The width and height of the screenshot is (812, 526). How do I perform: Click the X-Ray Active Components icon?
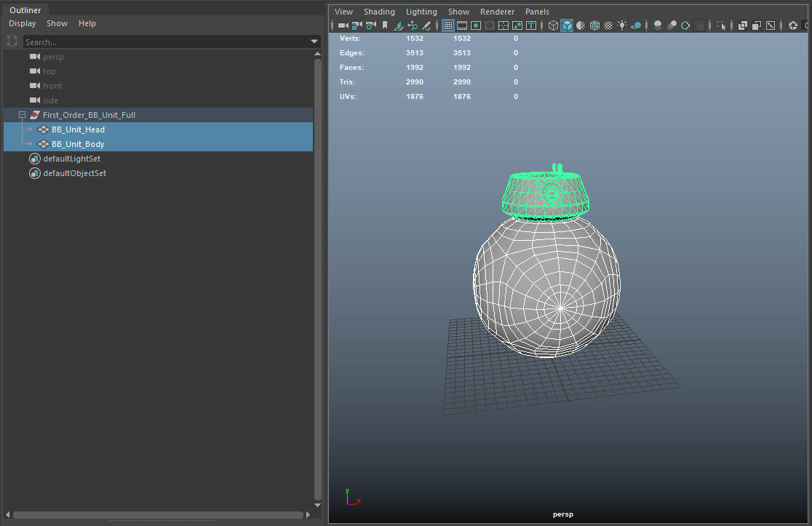(x=757, y=25)
